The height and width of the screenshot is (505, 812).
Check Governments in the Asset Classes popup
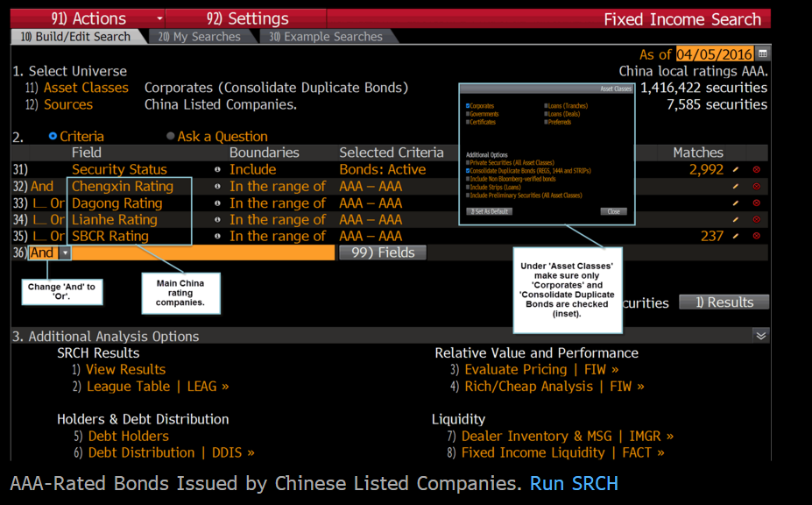[468, 114]
